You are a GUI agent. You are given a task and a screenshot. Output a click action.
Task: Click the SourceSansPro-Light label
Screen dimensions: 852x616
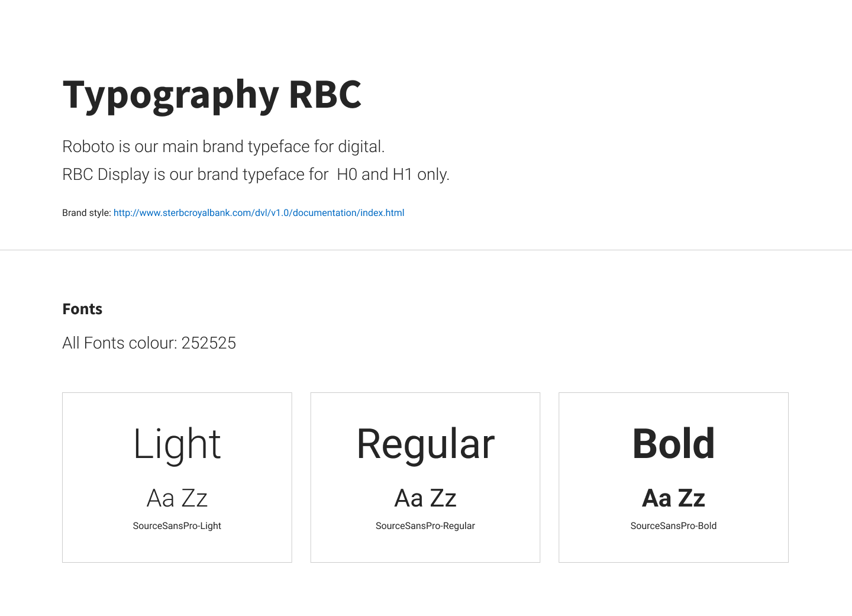177,526
